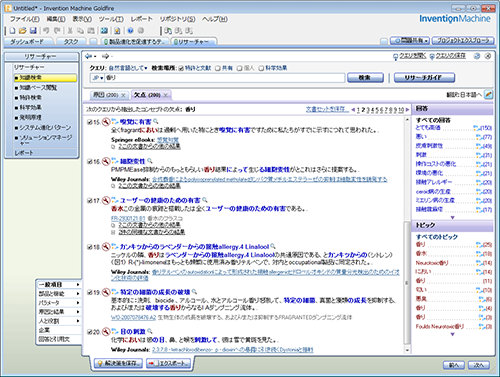Enable the 科学効果 search location checkbox

click(x=261, y=68)
